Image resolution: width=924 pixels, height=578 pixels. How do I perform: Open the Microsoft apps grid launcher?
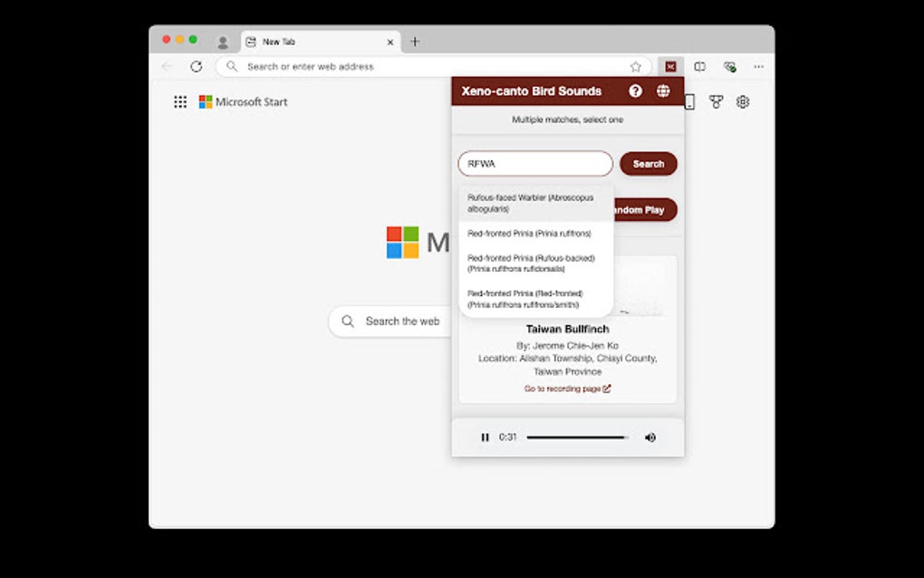pyautogui.click(x=180, y=102)
